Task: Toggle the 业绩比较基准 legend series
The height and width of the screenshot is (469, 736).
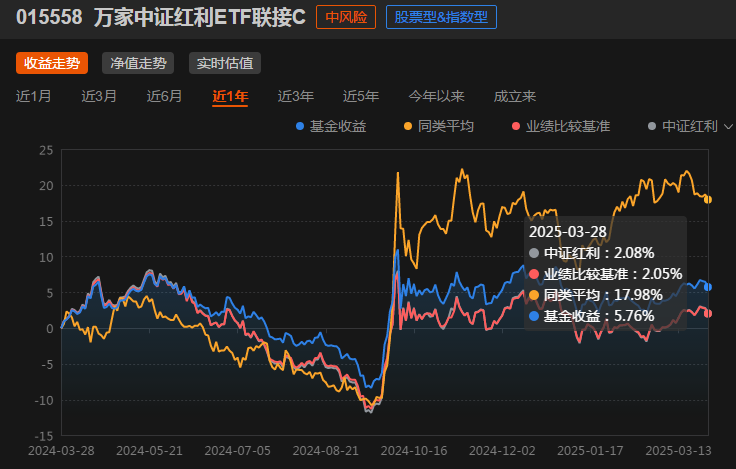Action: coord(561,126)
